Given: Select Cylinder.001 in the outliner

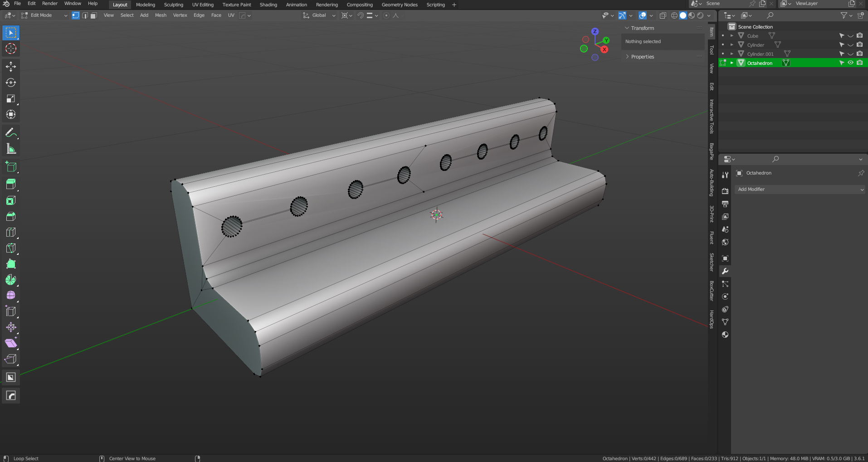Looking at the screenshot, I should pos(760,54).
